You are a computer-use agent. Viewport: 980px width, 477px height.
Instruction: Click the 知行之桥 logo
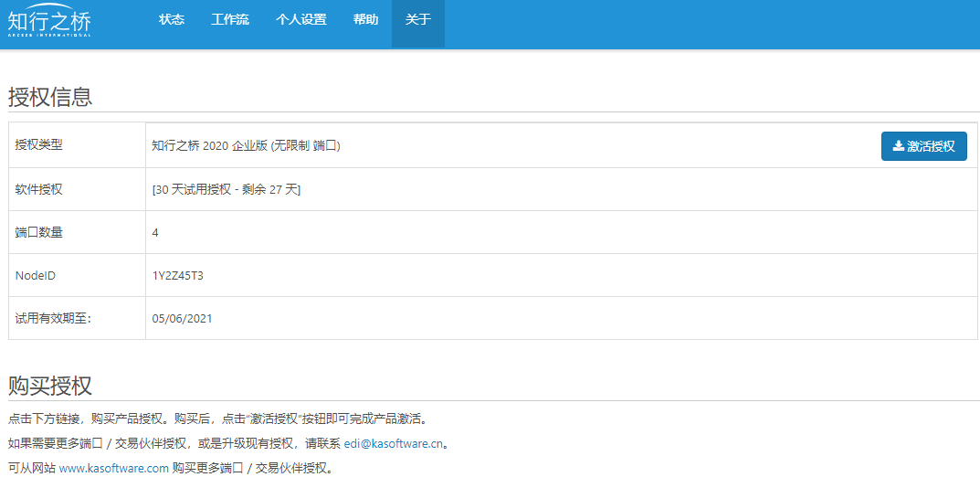pos(49,20)
